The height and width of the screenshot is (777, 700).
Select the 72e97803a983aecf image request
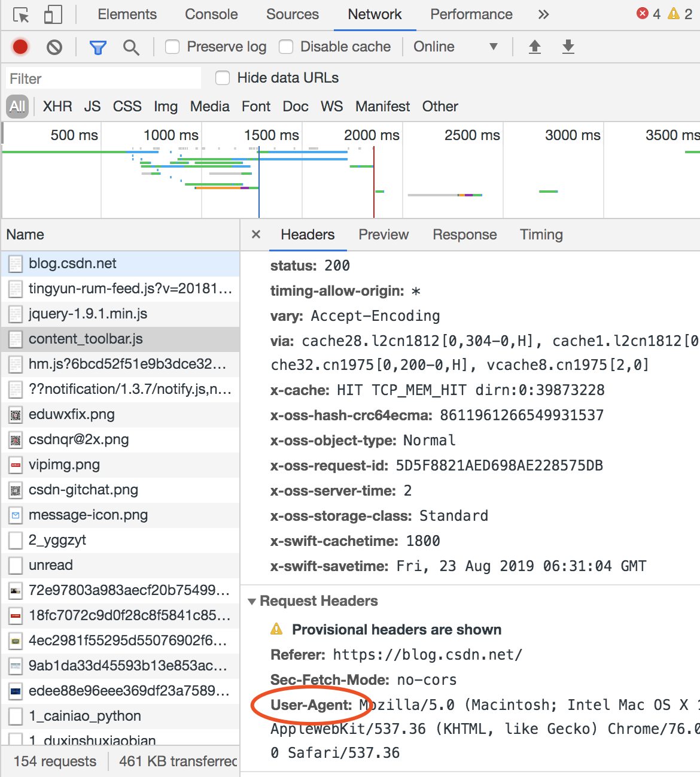point(120,591)
